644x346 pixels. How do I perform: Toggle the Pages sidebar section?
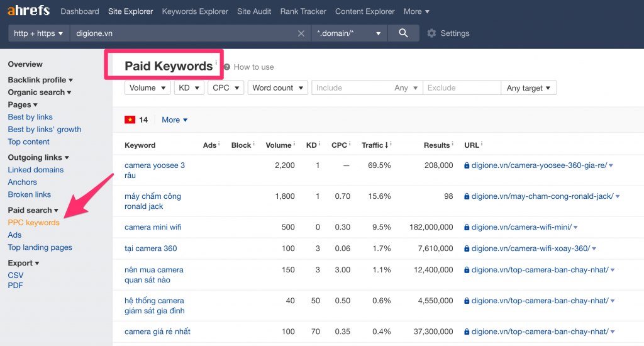(23, 105)
